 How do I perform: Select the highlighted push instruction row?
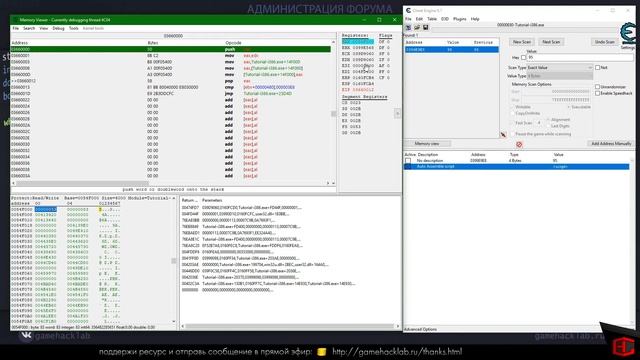(x=171, y=49)
